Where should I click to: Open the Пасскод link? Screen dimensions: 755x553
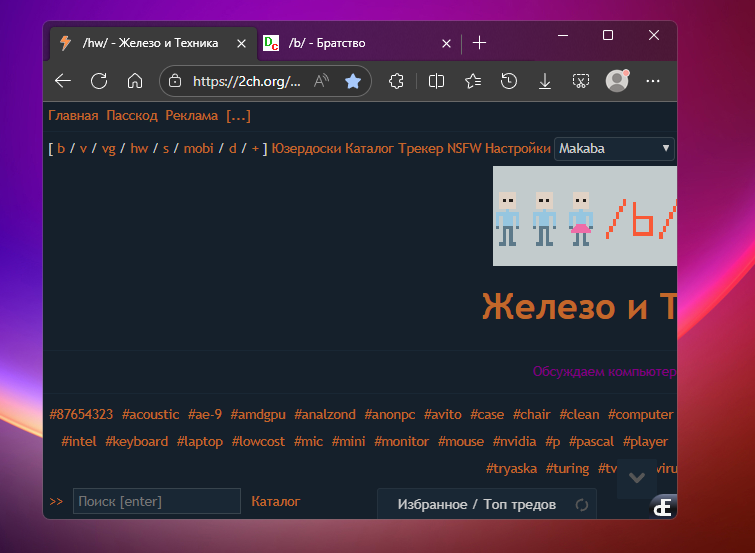(x=132, y=116)
